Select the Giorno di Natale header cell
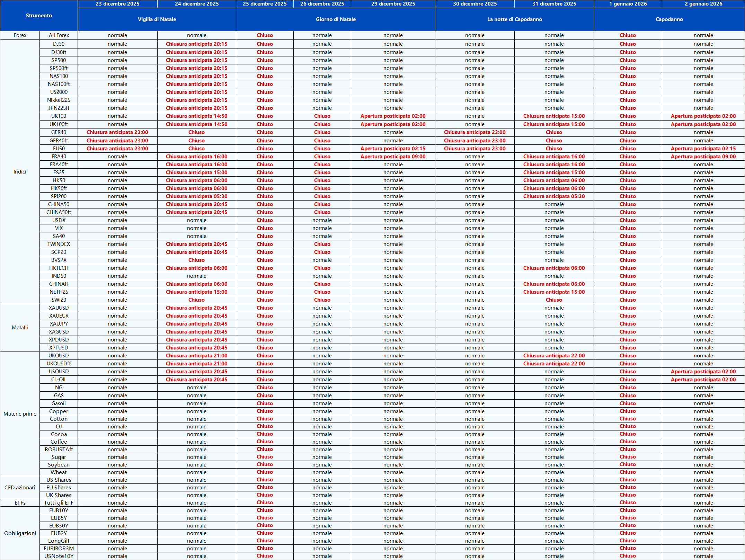Viewport: 745px width, 560px height. [336, 19]
